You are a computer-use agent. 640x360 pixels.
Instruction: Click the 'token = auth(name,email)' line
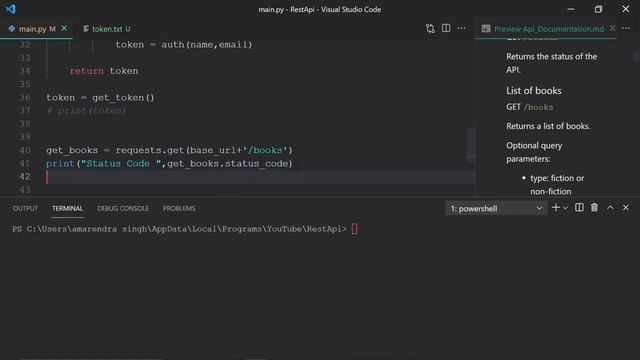coord(184,45)
